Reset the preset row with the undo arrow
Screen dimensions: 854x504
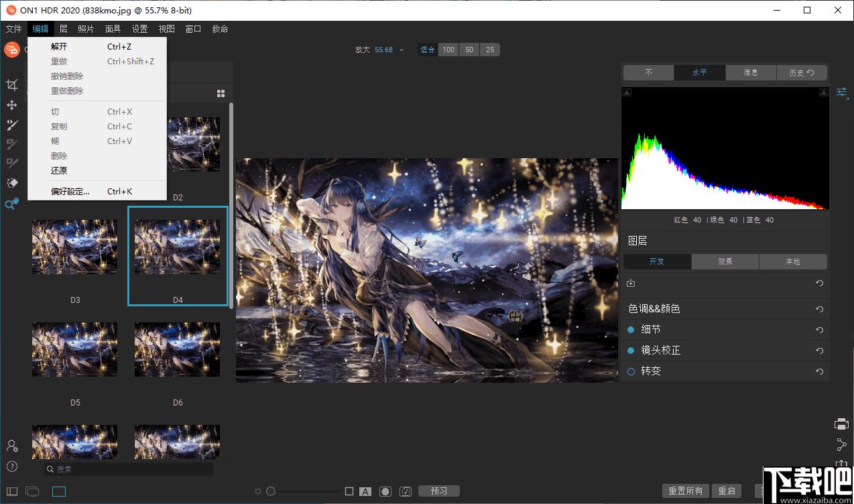pos(819,283)
